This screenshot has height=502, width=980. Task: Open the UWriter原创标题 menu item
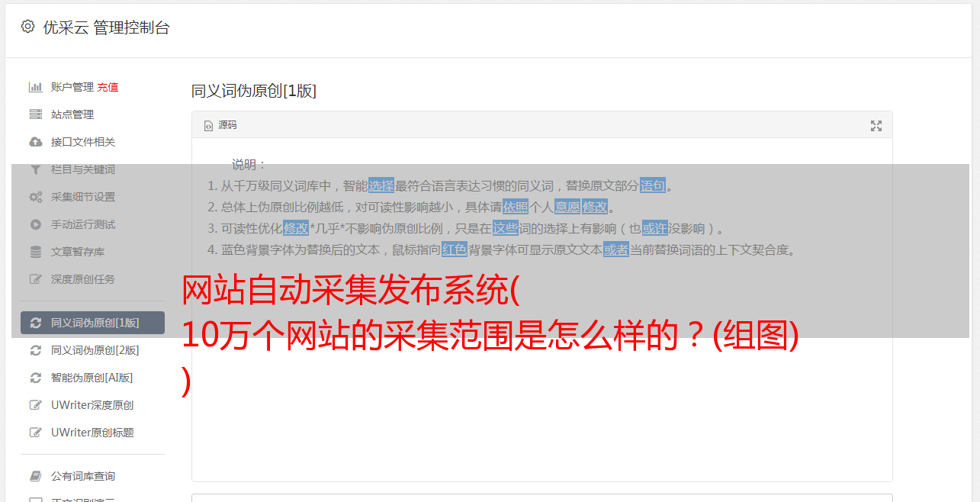(x=92, y=433)
